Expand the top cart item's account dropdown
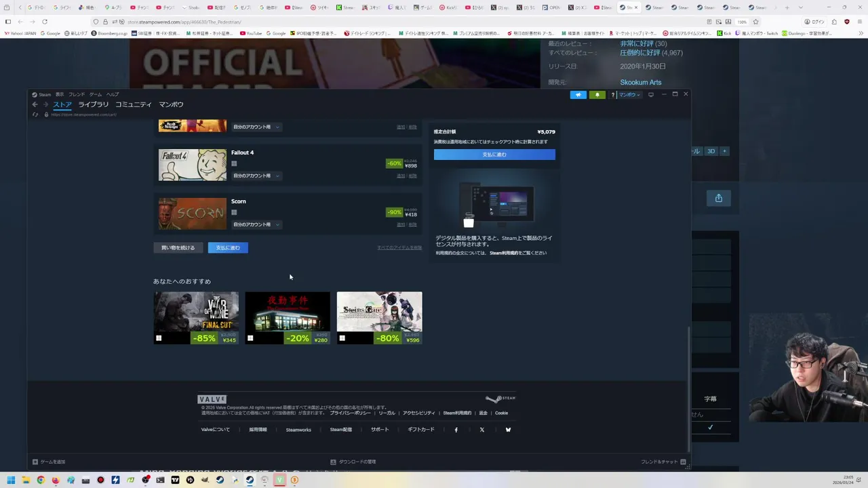 pyautogui.click(x=256, y=127)
